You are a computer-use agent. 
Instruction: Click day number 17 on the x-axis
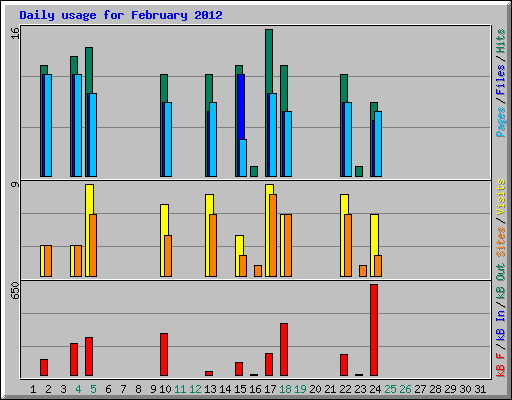(x=270, y=389)
